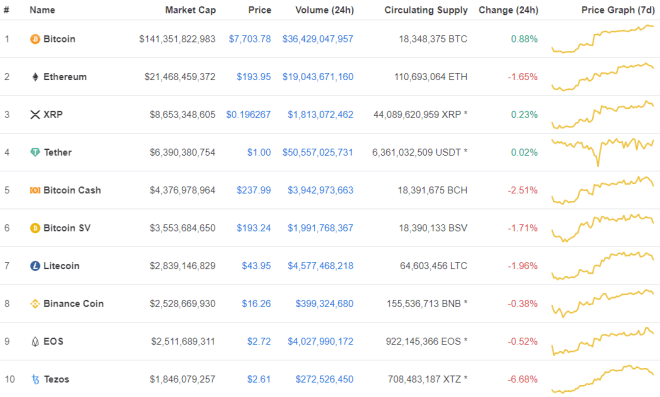
Task: Open the Binance Coin name link
Action: pos(73,304)
